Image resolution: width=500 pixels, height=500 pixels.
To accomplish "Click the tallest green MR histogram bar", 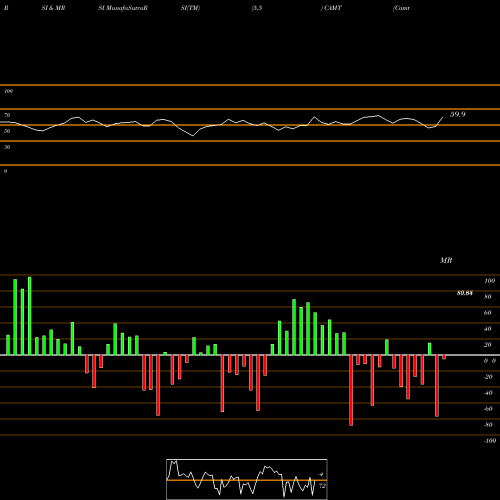I will (30, 316).
